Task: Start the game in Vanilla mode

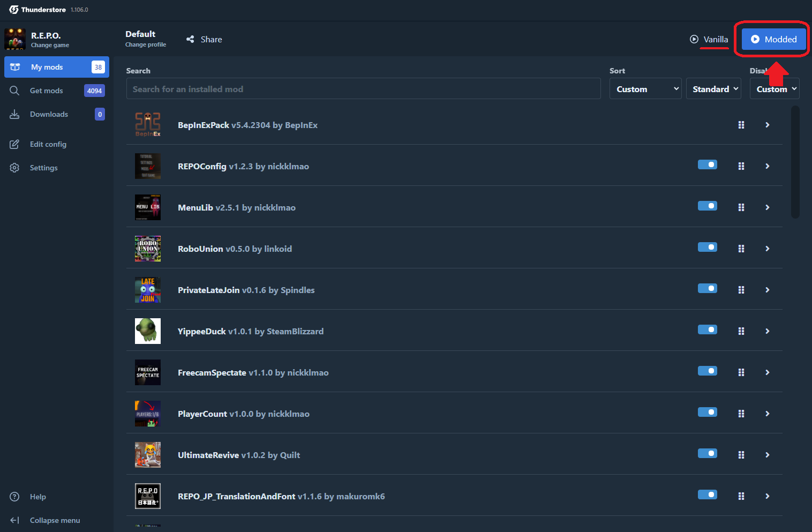Action: (x=709, y=39)
